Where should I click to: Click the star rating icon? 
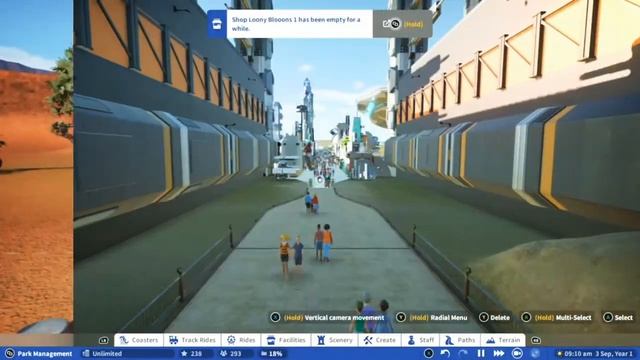[x=184, y=353]
